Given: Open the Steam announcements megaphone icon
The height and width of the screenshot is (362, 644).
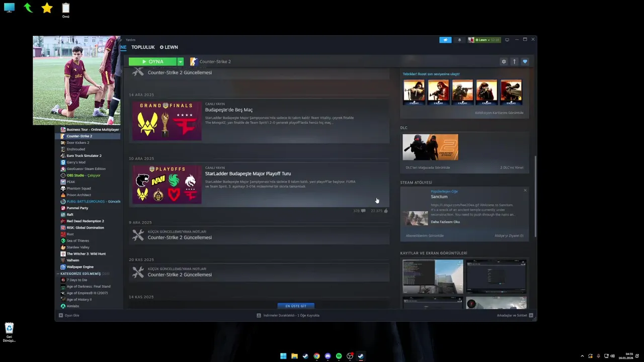Looking at the screenshot, I should (445, 40).
